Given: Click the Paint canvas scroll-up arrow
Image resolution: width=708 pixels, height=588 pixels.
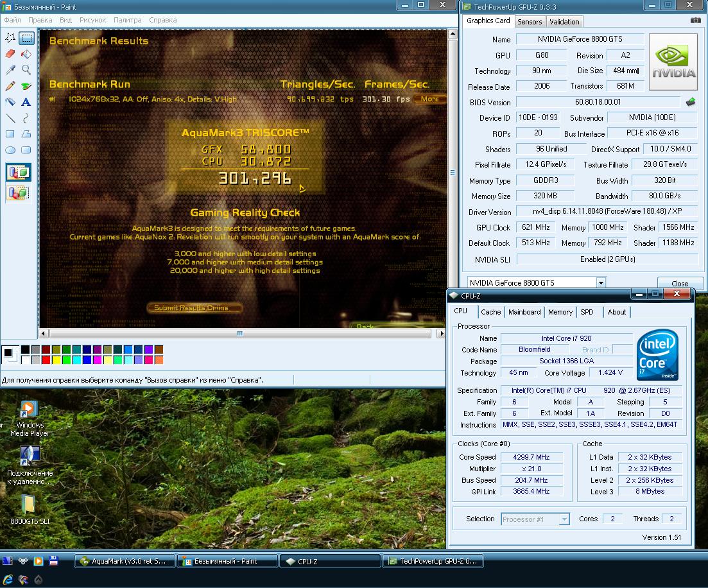Looking at the screenshot, I should [x=453, y=34].
